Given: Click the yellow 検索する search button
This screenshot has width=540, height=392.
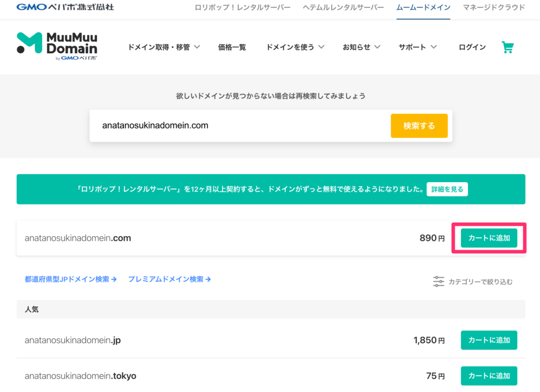Looking at the screenshot, I should coord(419,126).
